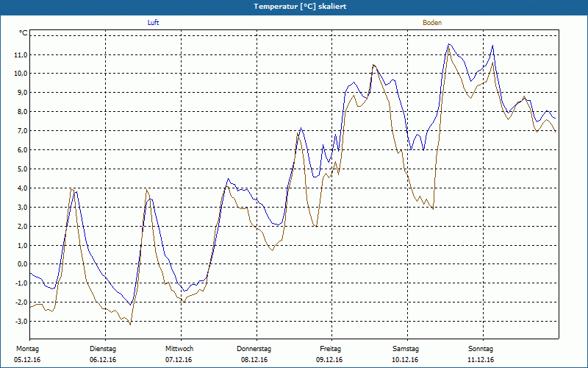
Task: Click the date 05.12.16
Action: 27,360
